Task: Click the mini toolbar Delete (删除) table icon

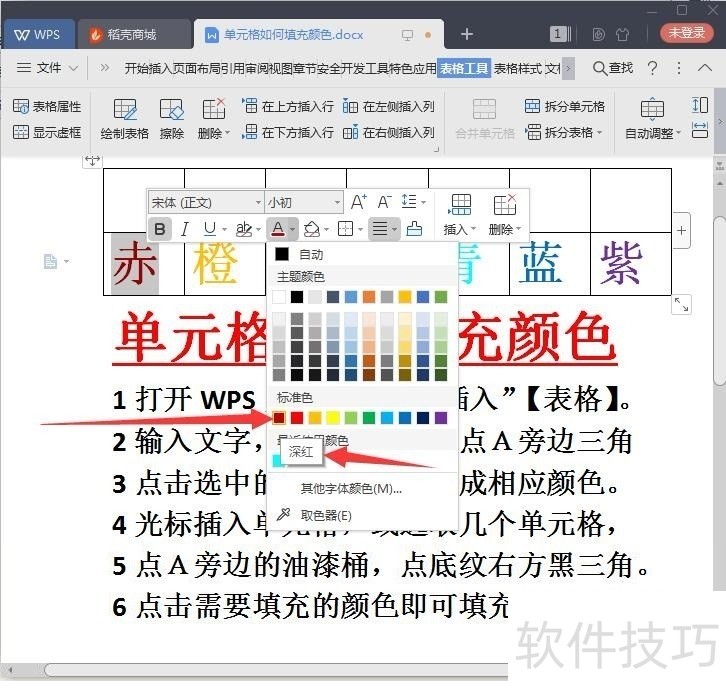Action: (x=505, y=214)
